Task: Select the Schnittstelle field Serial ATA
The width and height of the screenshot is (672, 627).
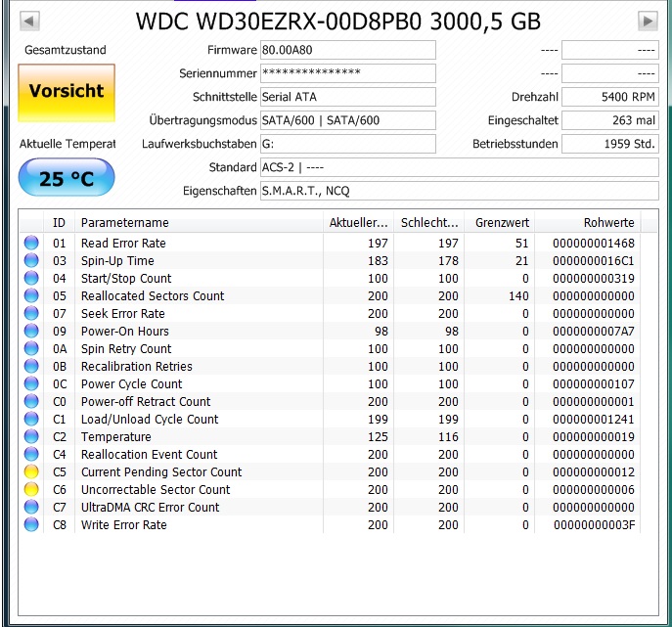Action: (348, 97)
